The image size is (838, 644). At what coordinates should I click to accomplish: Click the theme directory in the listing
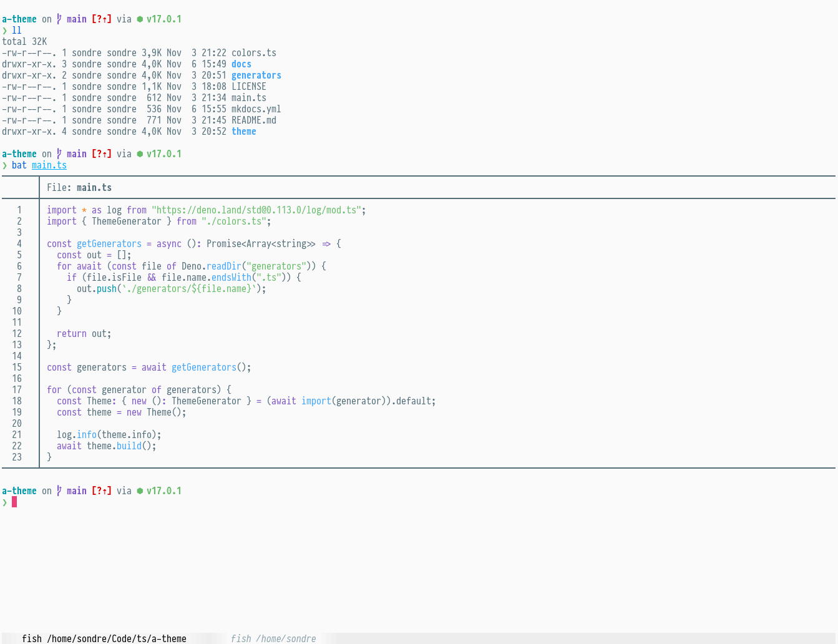243,132
